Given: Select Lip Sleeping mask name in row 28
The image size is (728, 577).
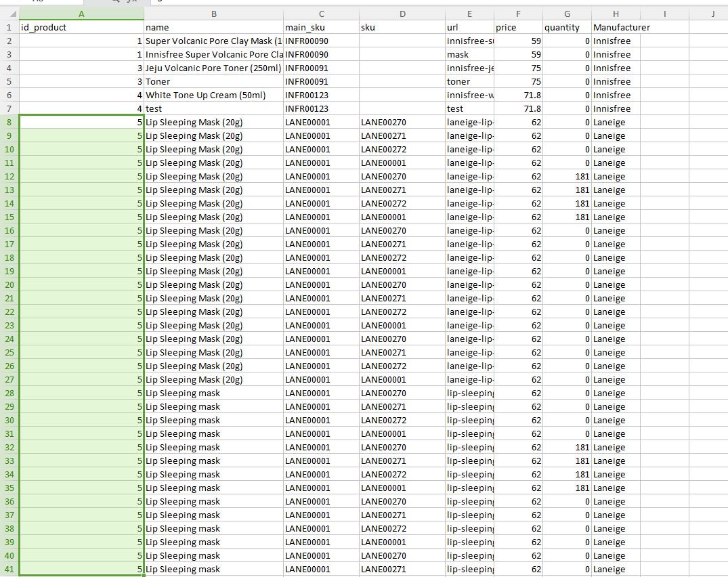Looking at the screenshot, I should tap(213, 393).
